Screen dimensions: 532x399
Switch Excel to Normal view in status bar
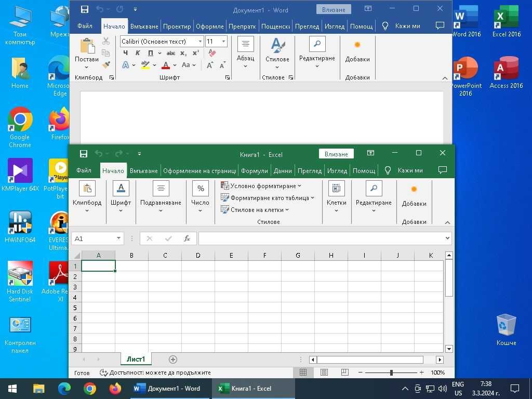point(303,373)
